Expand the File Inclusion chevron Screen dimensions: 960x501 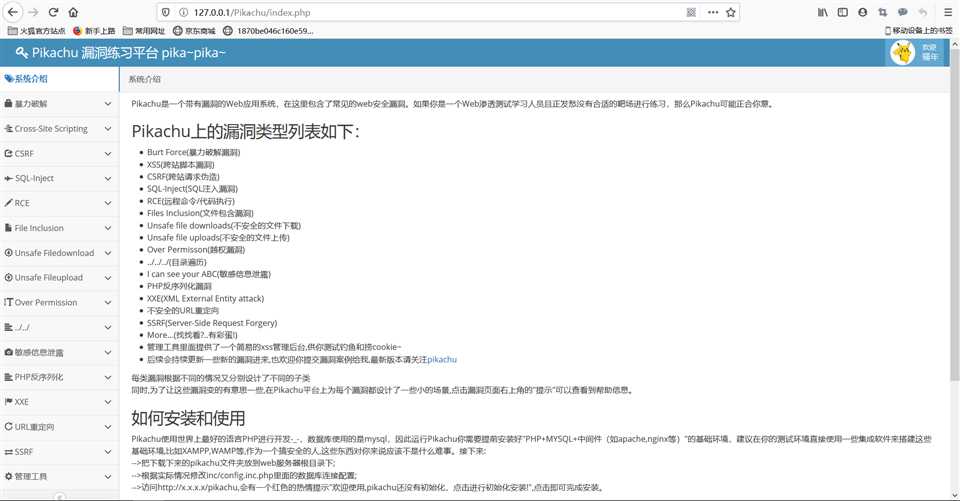point(108,228)
